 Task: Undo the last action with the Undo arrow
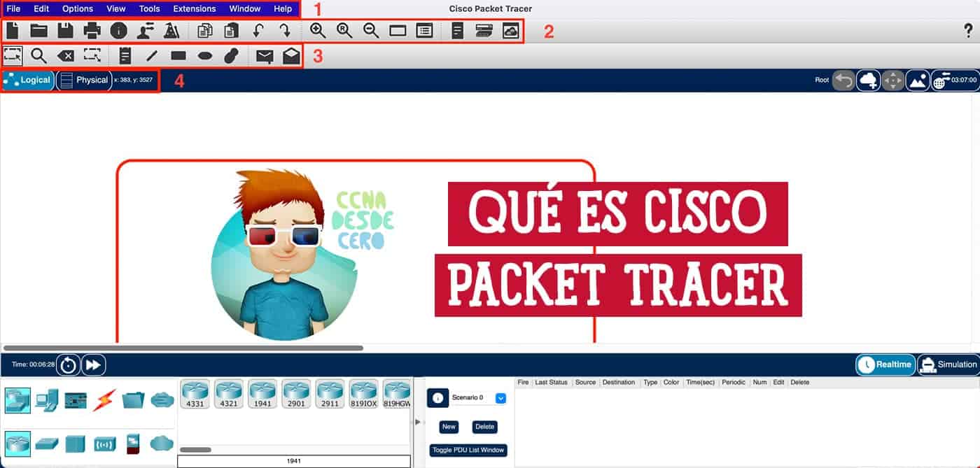(258, 30)
